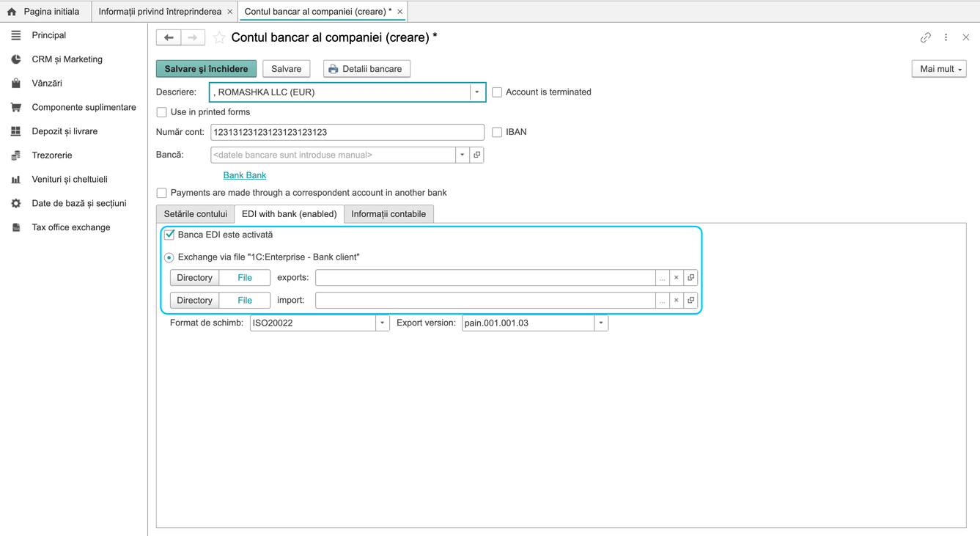
Task: Add form to favorites with star icon
Action: click(219, 37)
